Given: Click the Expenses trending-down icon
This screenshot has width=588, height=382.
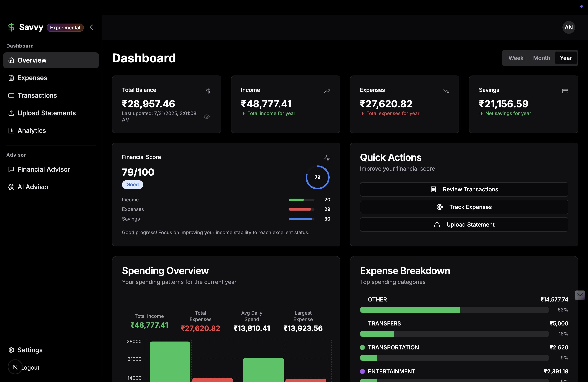Looking at the screenshot, I should point(446,91).
